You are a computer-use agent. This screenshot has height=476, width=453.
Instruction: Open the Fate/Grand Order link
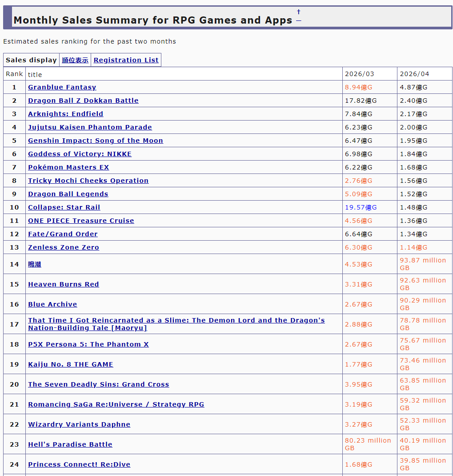point(63,234)
